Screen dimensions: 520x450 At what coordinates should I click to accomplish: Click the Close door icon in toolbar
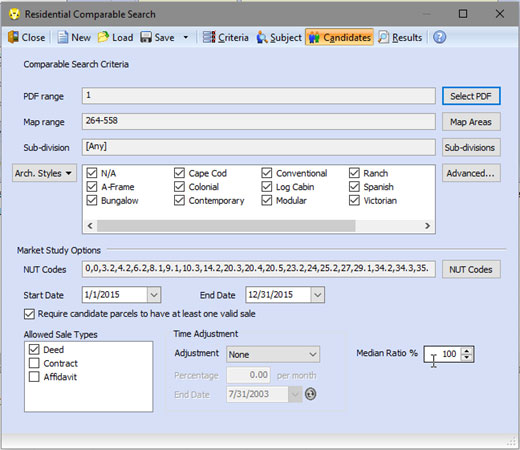(x=13, y=37)
